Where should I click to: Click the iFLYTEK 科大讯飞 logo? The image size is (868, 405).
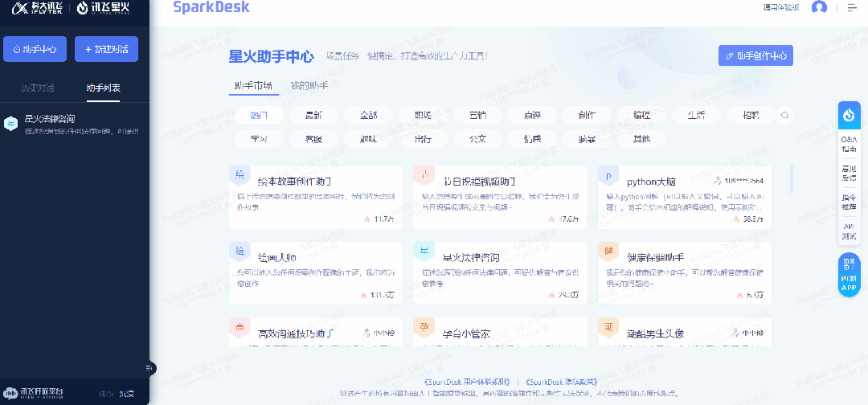(38, 8)
